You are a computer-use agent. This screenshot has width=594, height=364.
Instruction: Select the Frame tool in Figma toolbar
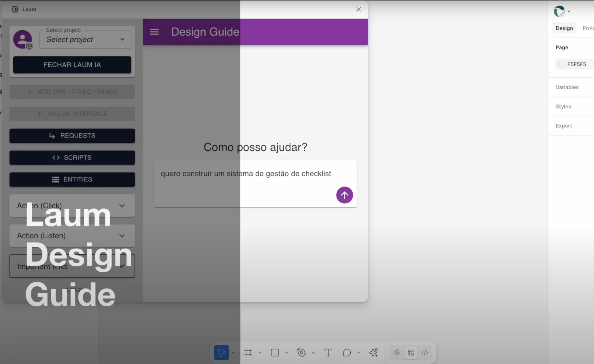[x=248, y=353]
